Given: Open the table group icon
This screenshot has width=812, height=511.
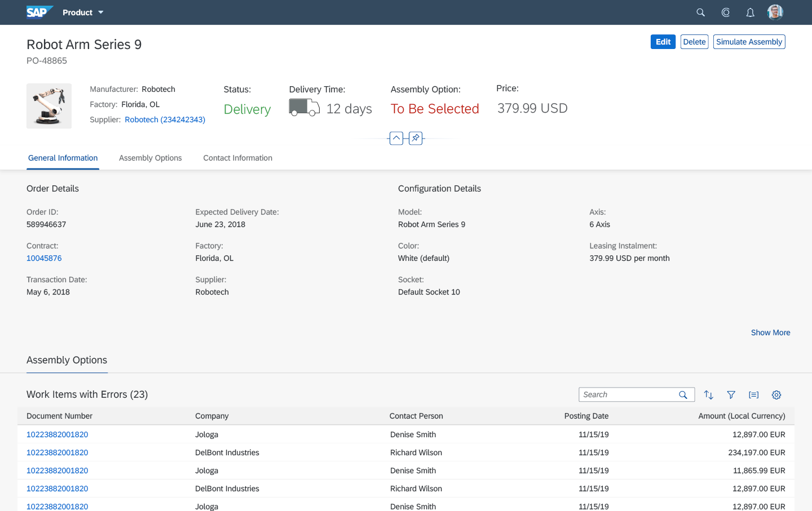Looking at the screenshot, I should coord(754,395).
